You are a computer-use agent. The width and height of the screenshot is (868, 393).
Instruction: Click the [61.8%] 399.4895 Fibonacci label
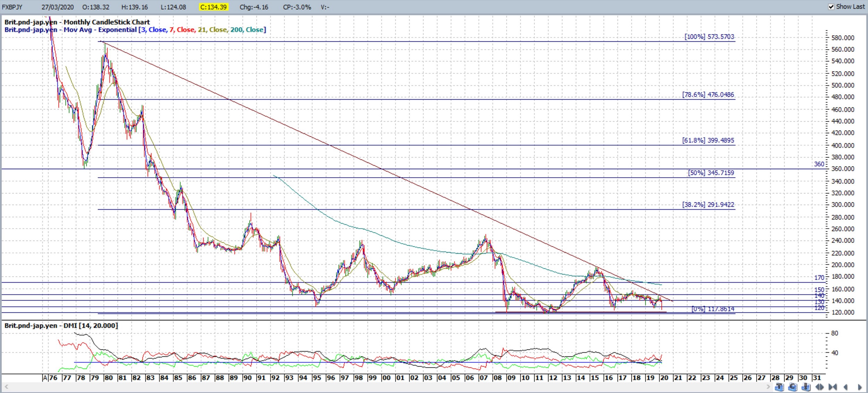[x=708, y=140]
